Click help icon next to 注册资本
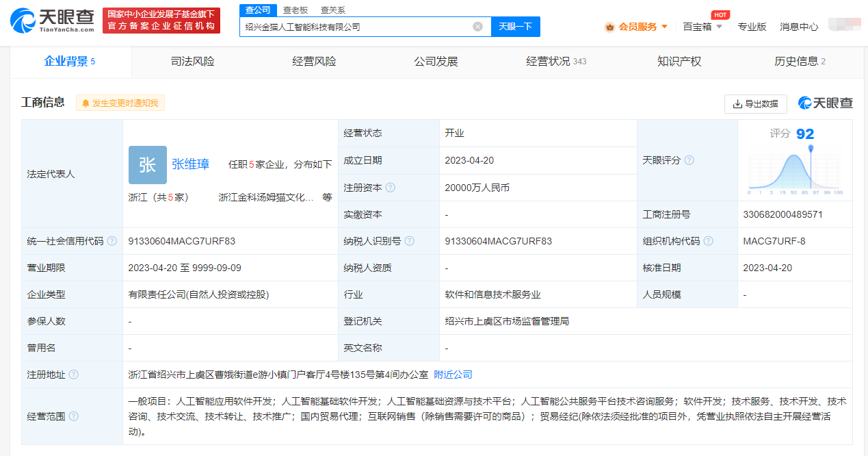The height and width of the screenshot is (456, 868). tap(390, 188)
